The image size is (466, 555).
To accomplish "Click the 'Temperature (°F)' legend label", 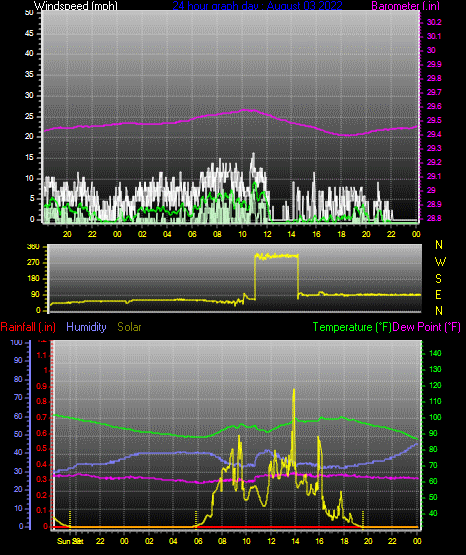I will pos(352,327).
